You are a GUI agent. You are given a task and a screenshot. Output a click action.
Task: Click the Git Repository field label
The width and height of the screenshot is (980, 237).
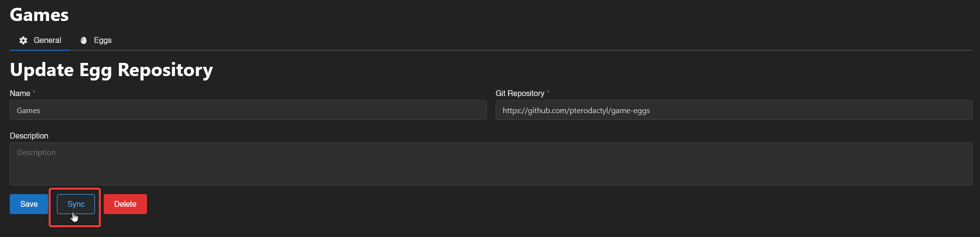(x=519, y=93)
